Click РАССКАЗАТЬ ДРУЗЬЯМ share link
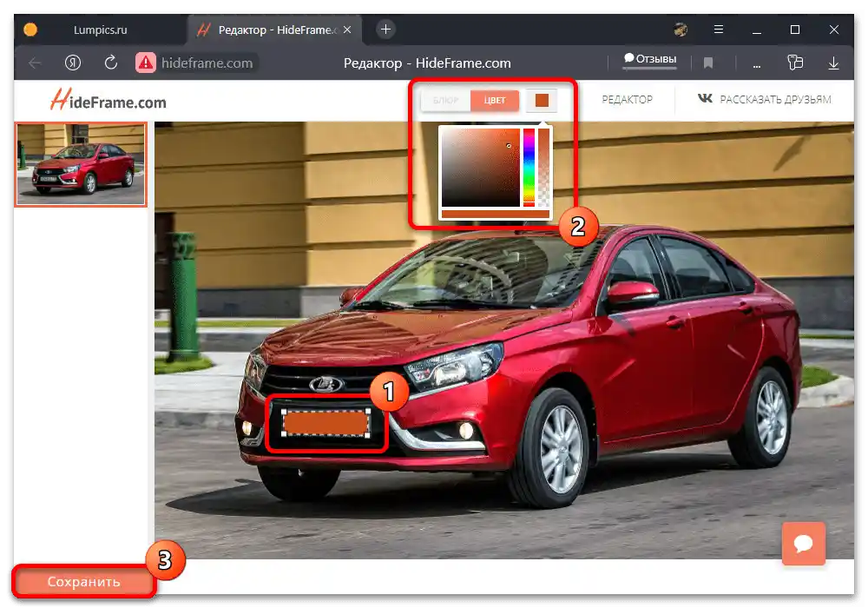This screenshot has width=868, height=608. 775,100
